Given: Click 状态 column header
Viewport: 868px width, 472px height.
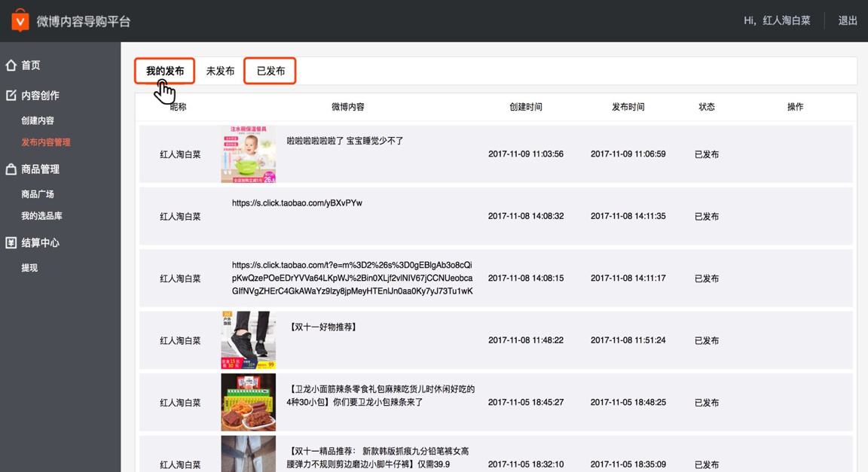Looking at the screenshot, I should pyautogui.click(x=706, y=107).
